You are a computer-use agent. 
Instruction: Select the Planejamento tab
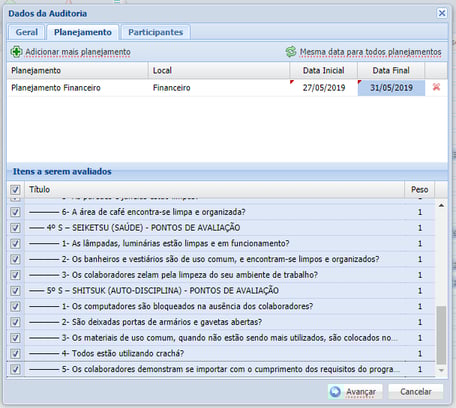click(83, 32)
